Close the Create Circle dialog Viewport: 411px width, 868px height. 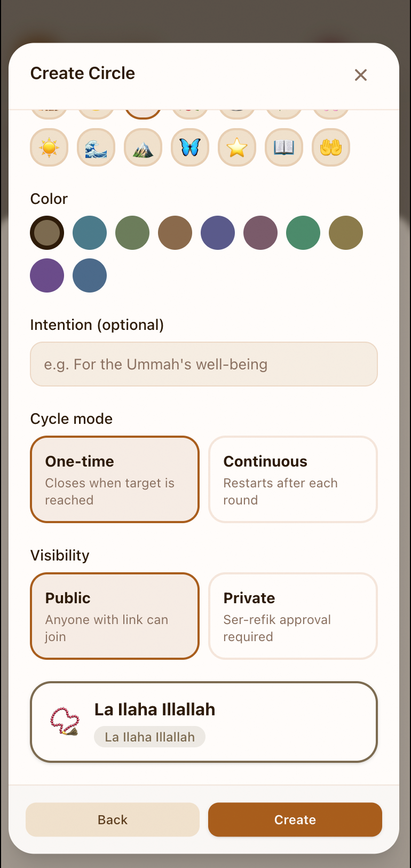tap(361, 75)
